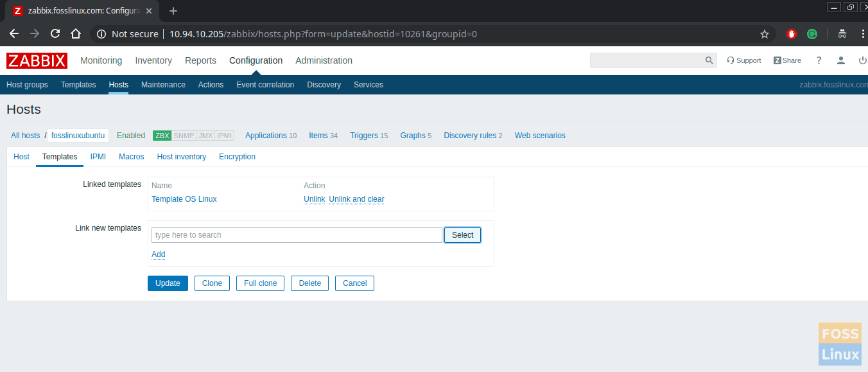868x372 pixels.
Task: Open Template OS Linux link
Action: click(x=184, y=199)
